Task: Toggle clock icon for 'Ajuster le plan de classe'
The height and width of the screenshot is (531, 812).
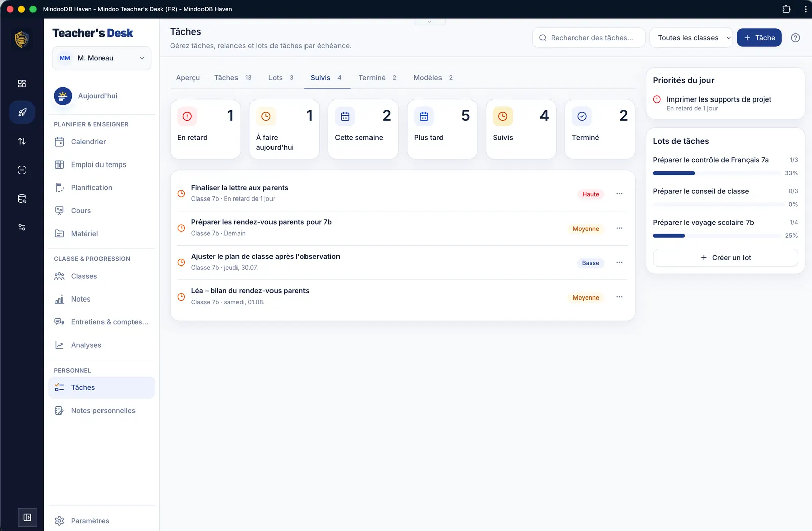Action: click(x=181, y=262)
